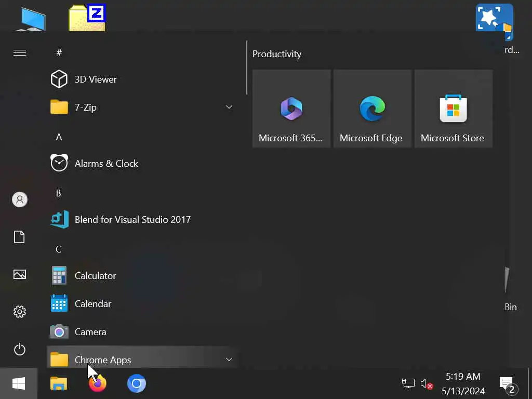Click the letter A section header

coord(59,137)
